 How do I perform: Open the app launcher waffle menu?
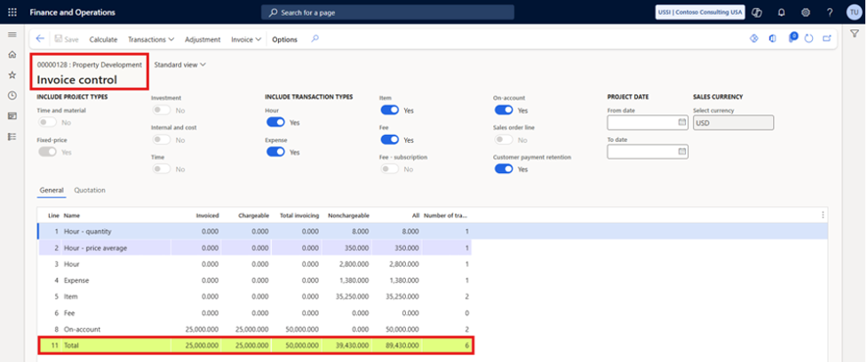[x=12, y=12]
